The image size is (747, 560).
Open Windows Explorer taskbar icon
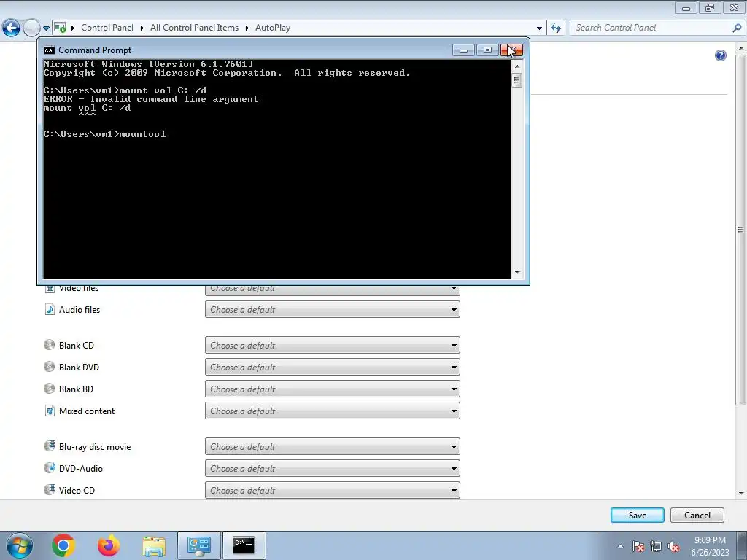pos(154,545)
